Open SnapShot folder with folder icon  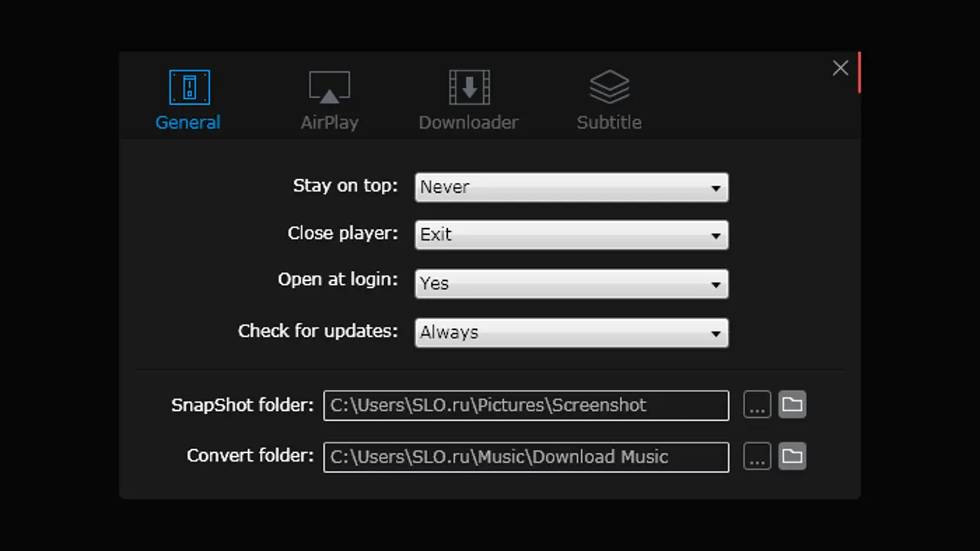pos(792,404)
